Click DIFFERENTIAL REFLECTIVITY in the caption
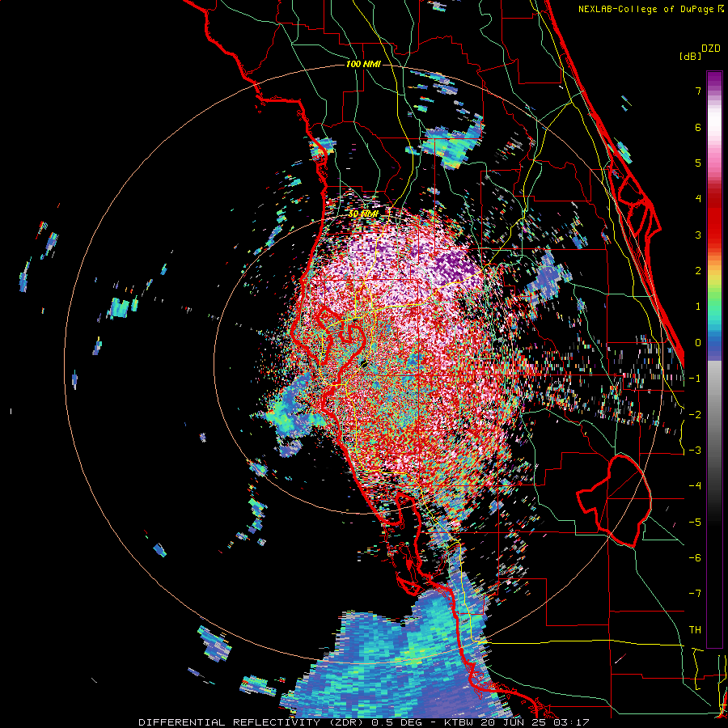The height and width of the screenshot is (728, 728). coord(230,722)
